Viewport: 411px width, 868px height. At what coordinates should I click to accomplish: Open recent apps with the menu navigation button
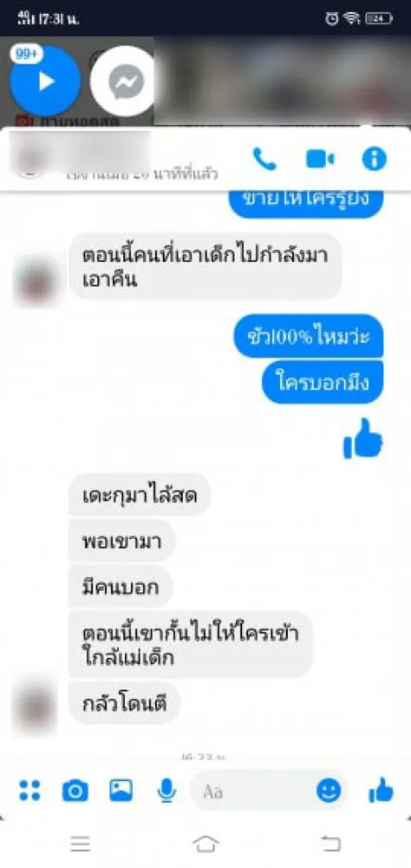pyautogui.click(x=81, y=844)
